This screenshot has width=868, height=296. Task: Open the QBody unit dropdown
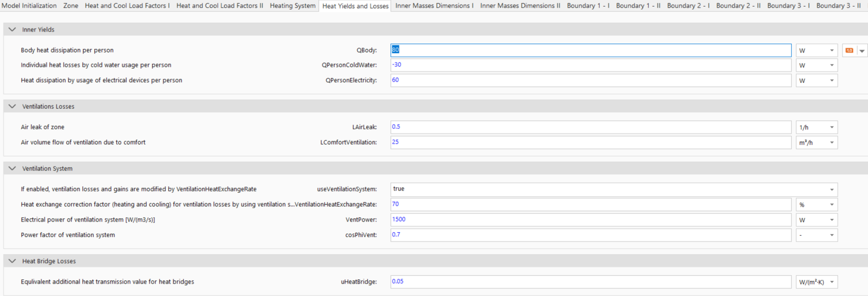(x=817, y=51)
